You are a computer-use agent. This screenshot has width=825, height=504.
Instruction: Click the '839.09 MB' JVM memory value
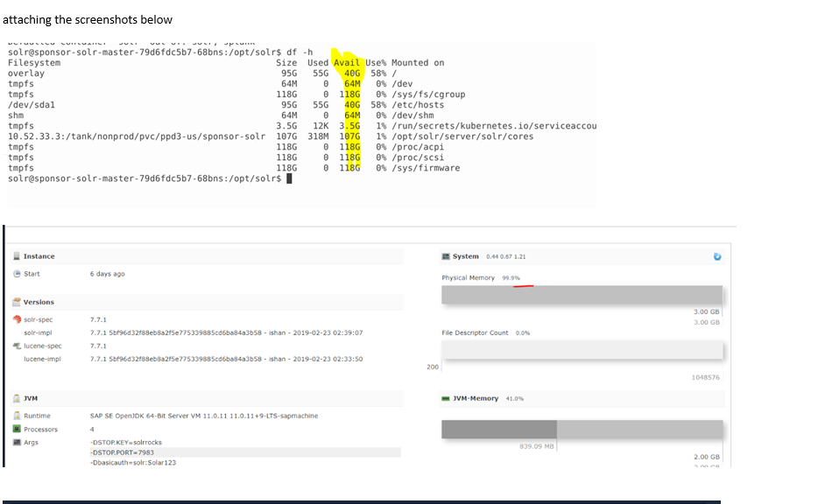[537, 446]
